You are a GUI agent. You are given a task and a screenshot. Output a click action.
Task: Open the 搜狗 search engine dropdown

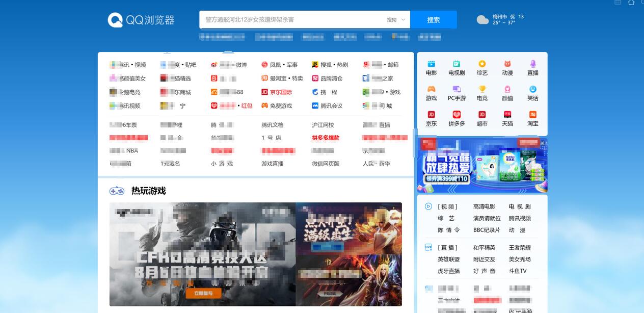coord(396,20)
